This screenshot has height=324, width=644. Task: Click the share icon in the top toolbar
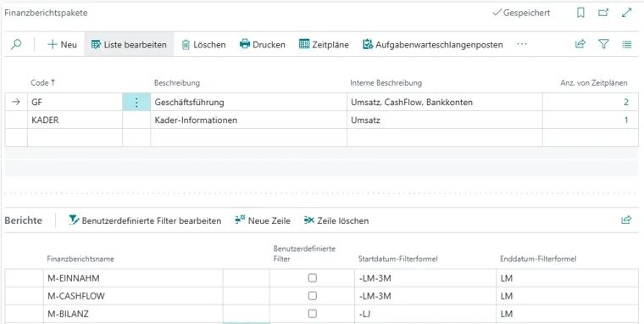click(580, 44)
